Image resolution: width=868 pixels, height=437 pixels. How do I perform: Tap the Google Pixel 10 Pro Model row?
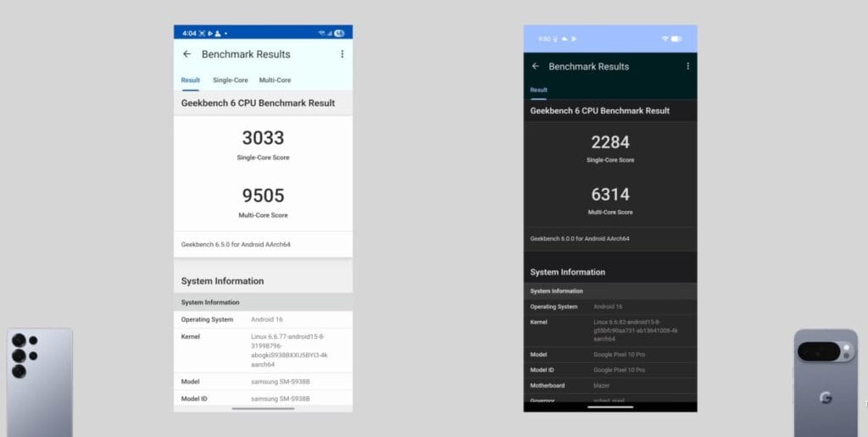tap(610, 354)
